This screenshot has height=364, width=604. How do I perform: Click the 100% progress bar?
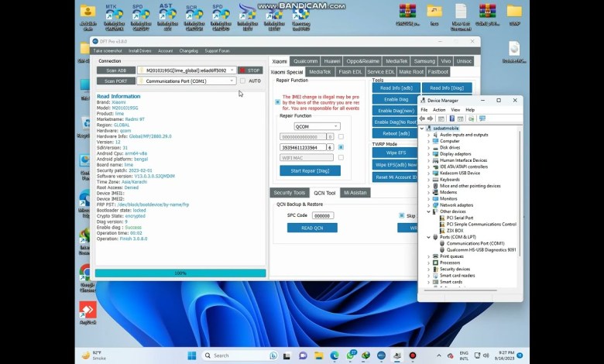pyautogui.click(x=180, y=273)
